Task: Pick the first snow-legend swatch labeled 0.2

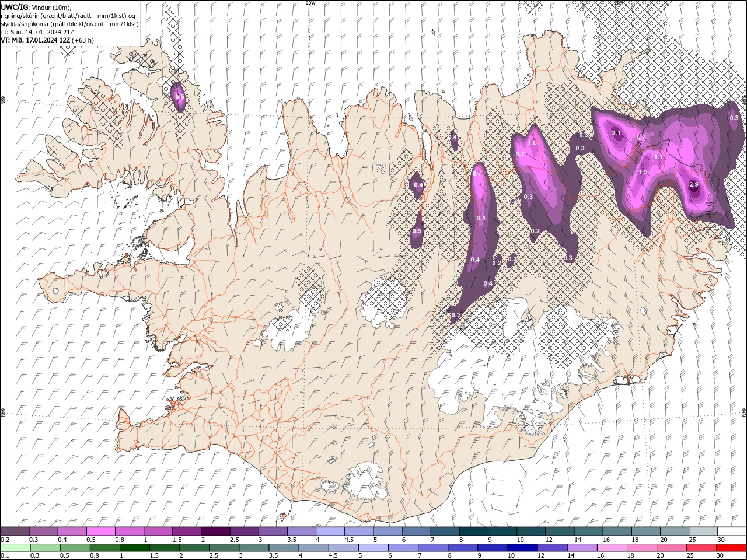Action: click(15, 531)
